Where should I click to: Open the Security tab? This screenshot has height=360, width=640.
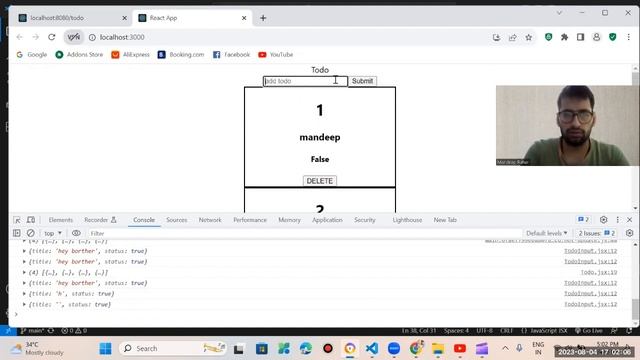[364, 220]
